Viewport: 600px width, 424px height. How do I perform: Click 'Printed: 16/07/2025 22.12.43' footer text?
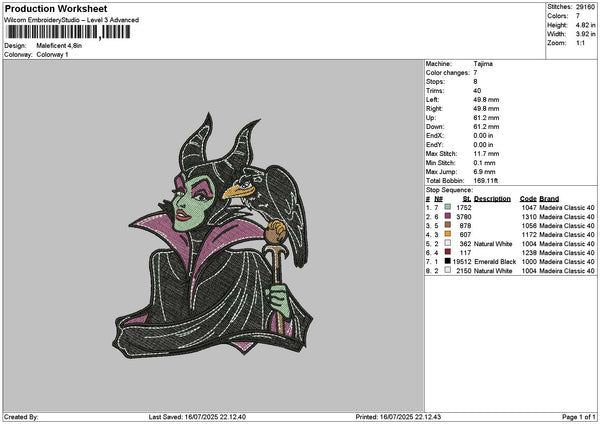398,417
